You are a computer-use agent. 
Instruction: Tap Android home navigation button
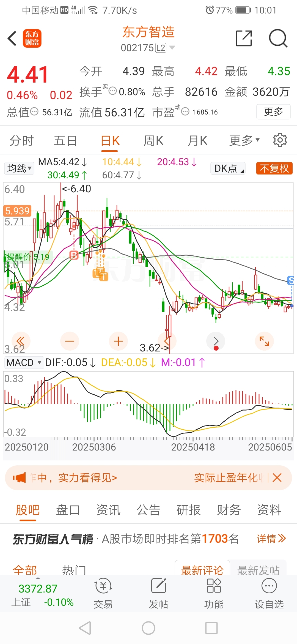tap(148, 628)
